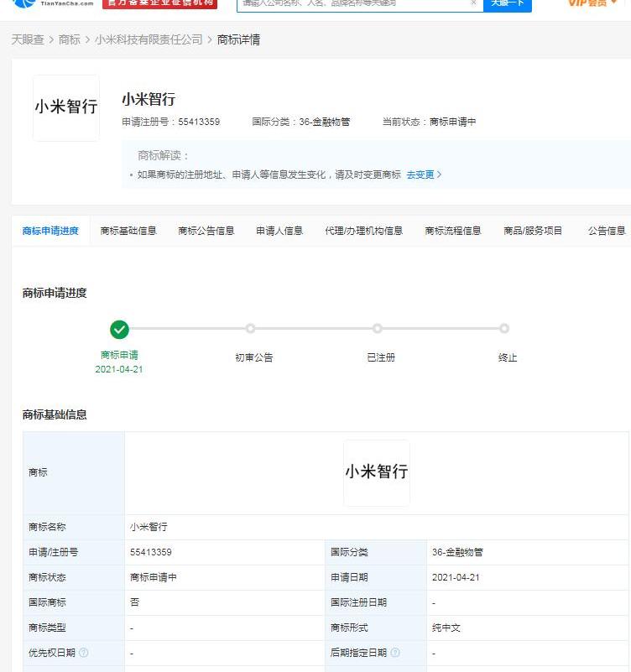Click the TianYanCha logo icon
Image resolution: width=631 pixels, height=672 pixels.
coord(23,3)
